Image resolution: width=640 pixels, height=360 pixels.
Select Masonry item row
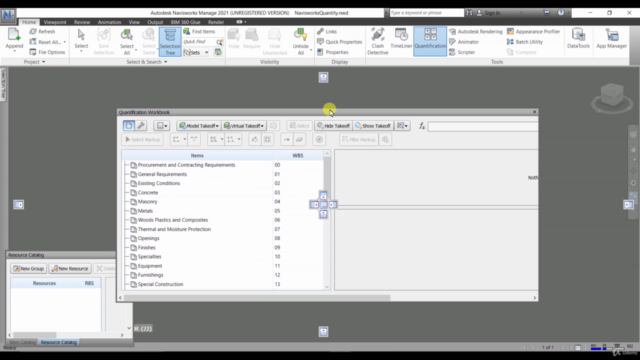(x=223, y=202)
